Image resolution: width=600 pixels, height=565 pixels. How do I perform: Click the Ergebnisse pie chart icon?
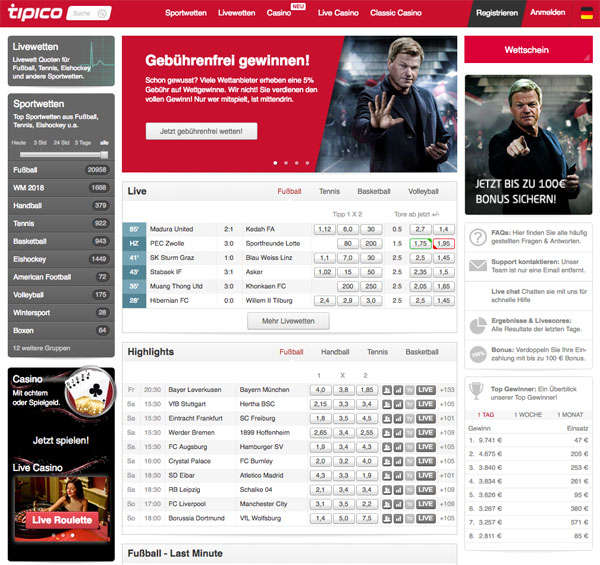pos(478,326)
